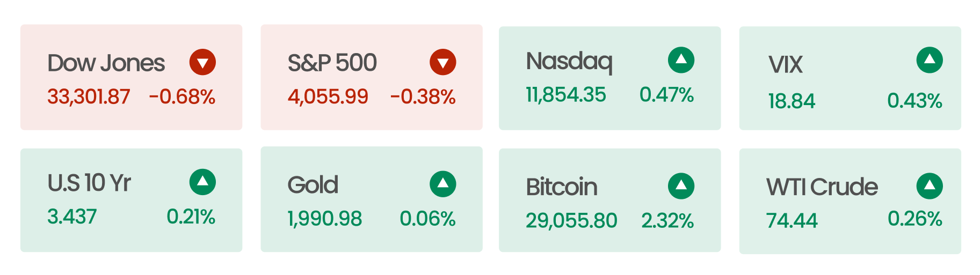Click the red down arrow on Dow Jones
Viewport: 980px width, 275px height.
[202, 62]
